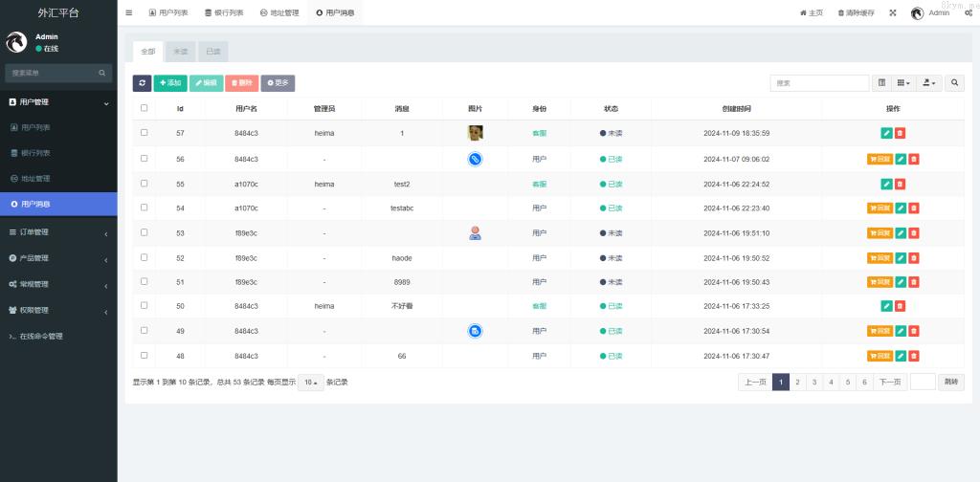Toggle fullscreen with the expand arrows icon
The width and height of the screenshot is (980, 482).
coord(893,12)
